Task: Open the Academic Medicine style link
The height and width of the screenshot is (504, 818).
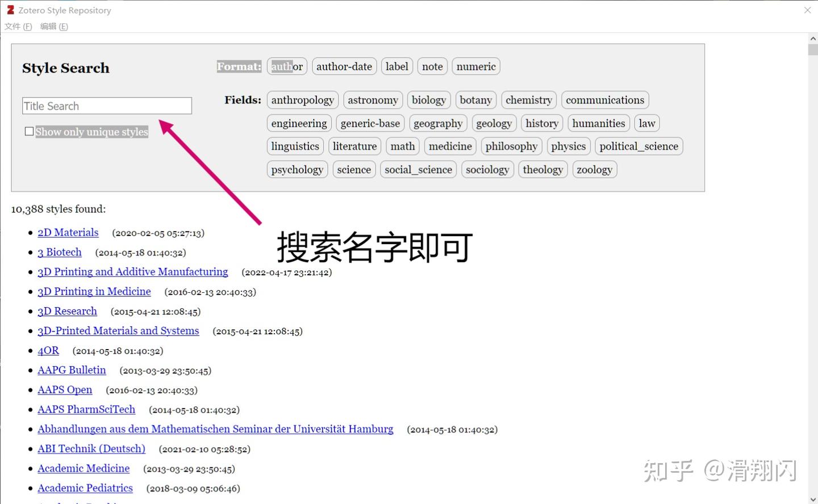Action: [x=84, y=468]
